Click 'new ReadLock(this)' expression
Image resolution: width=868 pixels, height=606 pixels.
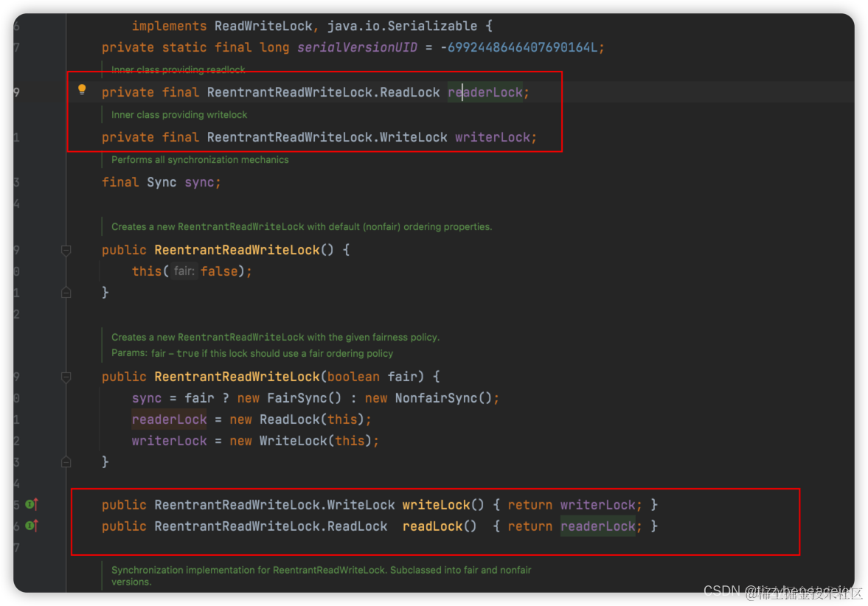point(296,419)
